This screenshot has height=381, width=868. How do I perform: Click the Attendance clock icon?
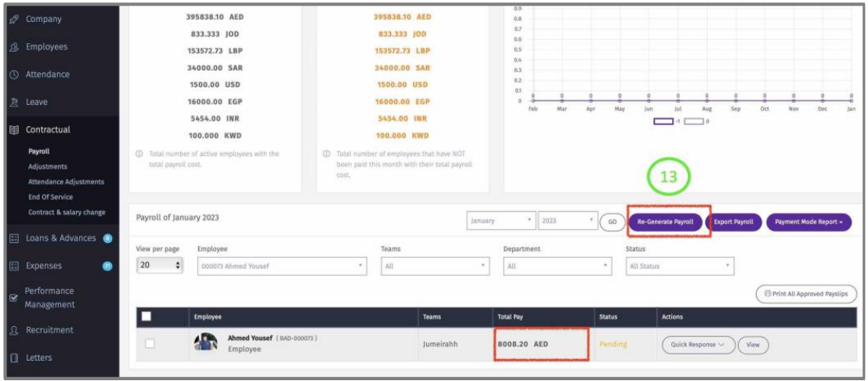coord(14,75)
